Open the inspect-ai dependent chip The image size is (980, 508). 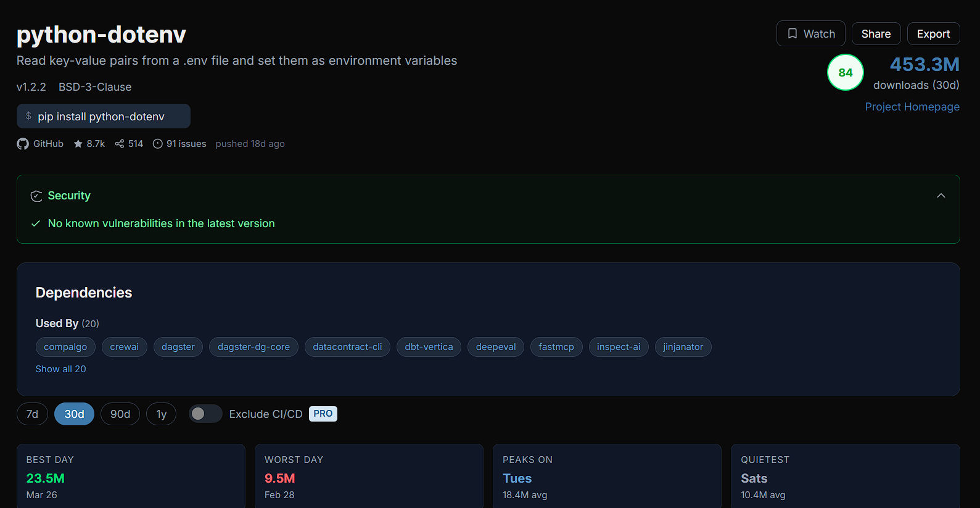[x=619, y=347]
